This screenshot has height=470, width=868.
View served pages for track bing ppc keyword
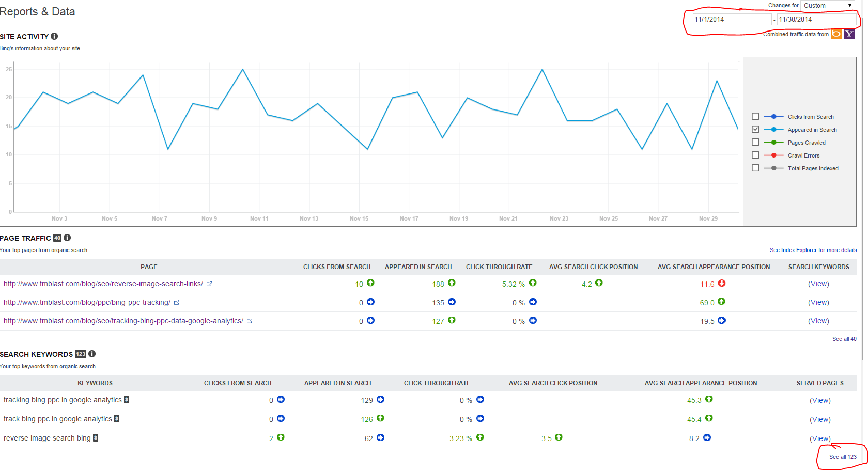[x=820, y=419]
